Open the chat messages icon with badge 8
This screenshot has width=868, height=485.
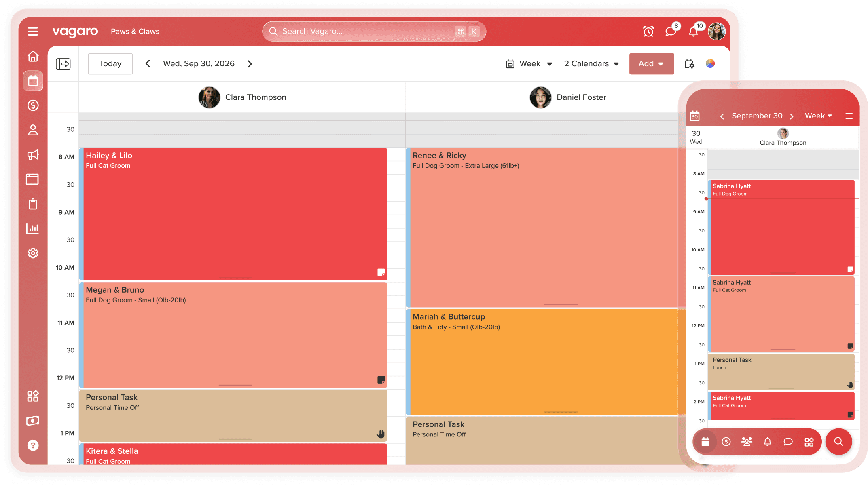671,32
